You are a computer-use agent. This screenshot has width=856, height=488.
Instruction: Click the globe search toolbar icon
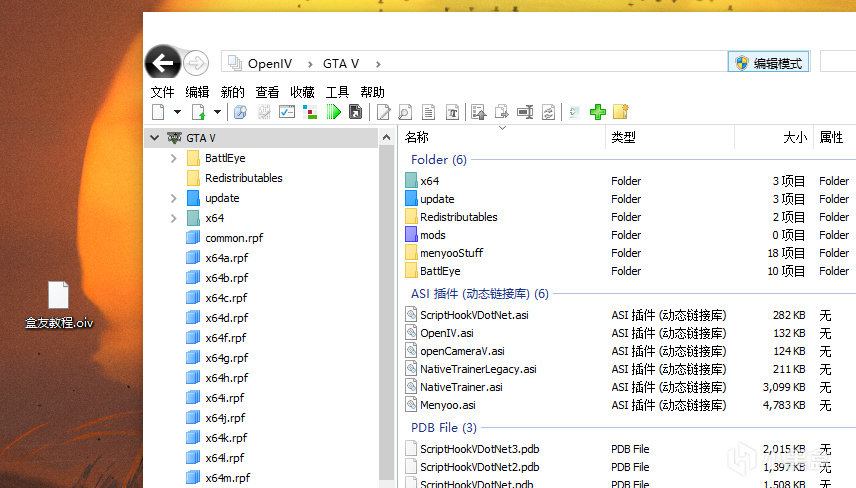tap(240, 112)
